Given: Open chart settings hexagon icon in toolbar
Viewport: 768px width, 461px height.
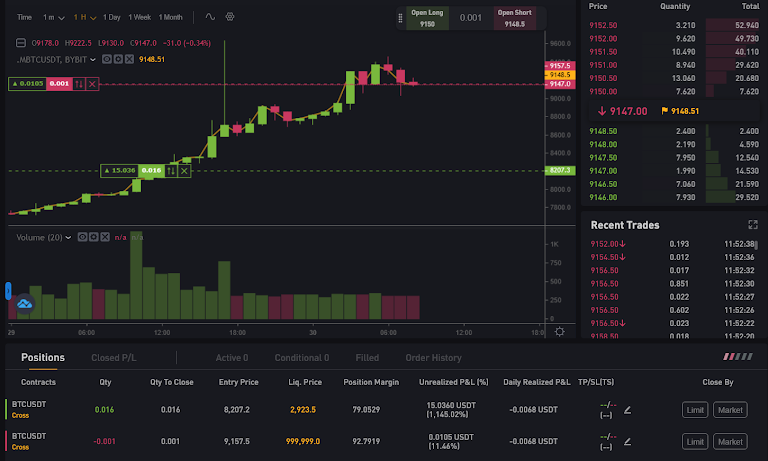Looking at the screenshot, I should [231, 17].
